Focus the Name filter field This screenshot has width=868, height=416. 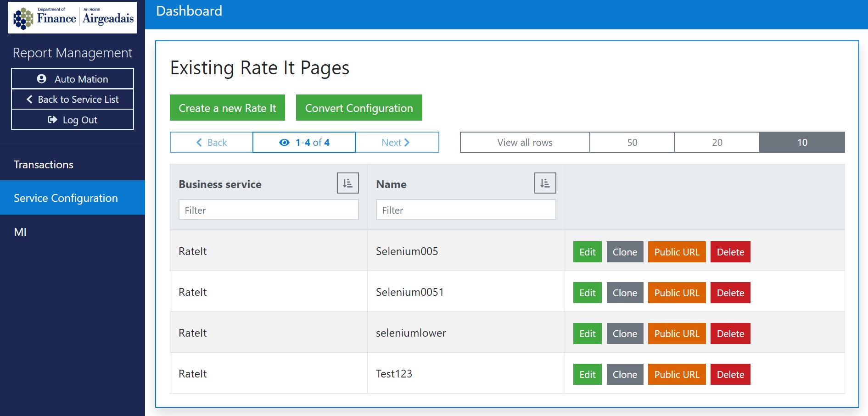click(x=466, y=210)
